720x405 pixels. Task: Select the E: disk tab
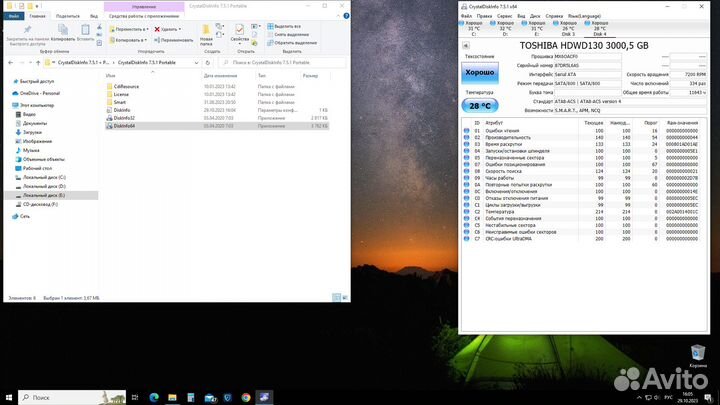point(536,28)
